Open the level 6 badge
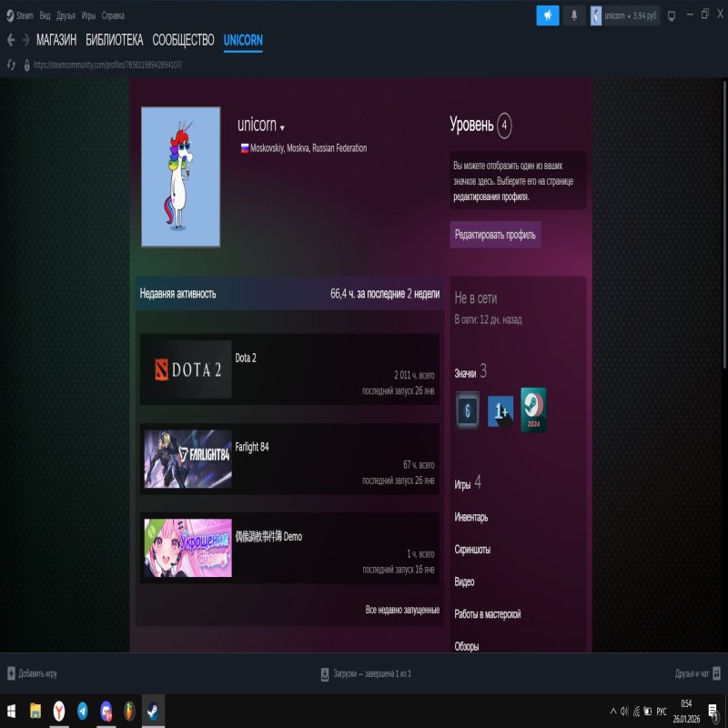This screenshot has width=728, height=728. coord(467,410)
